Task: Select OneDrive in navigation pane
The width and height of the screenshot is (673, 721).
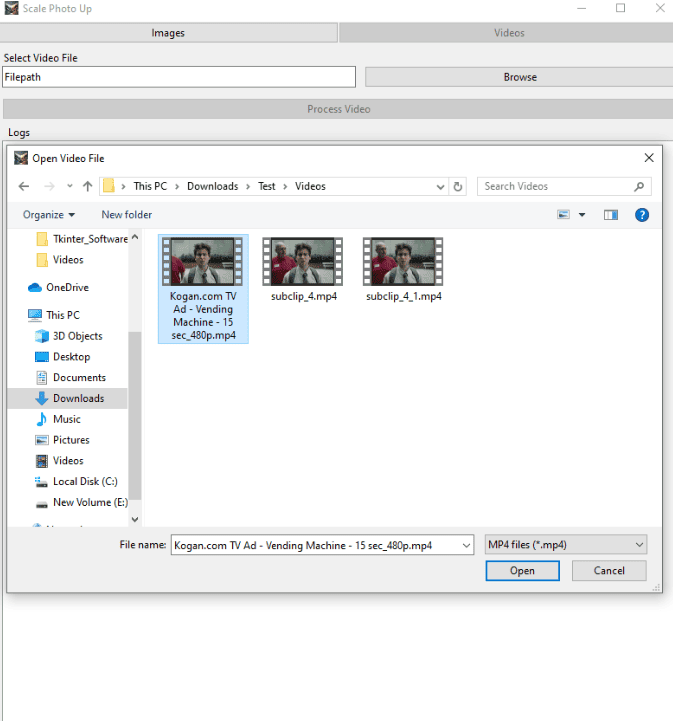Action: (x=58, y=287)
